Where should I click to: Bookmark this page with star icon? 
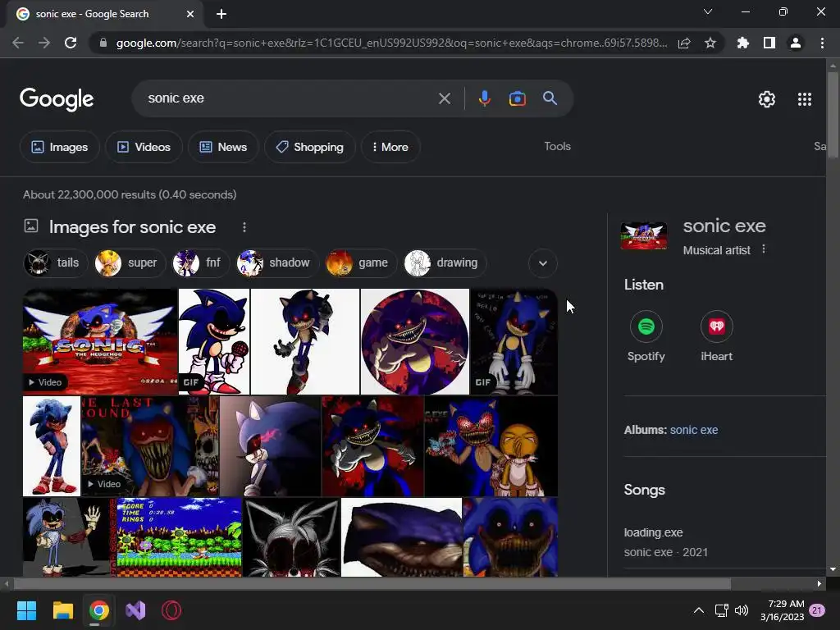710,43
